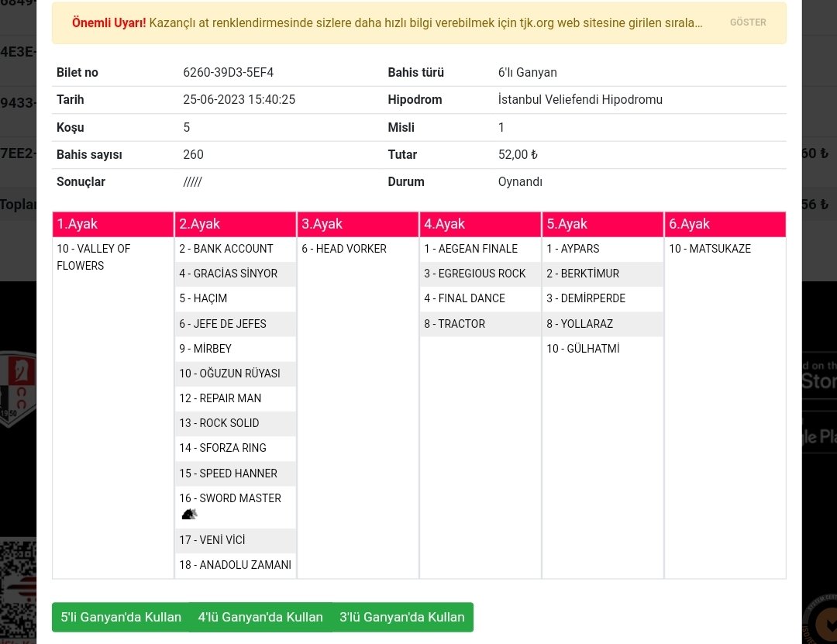Click the Bilet no label
Image resolution: width=837 pixels, height=644 pixels.
point(77,73)
